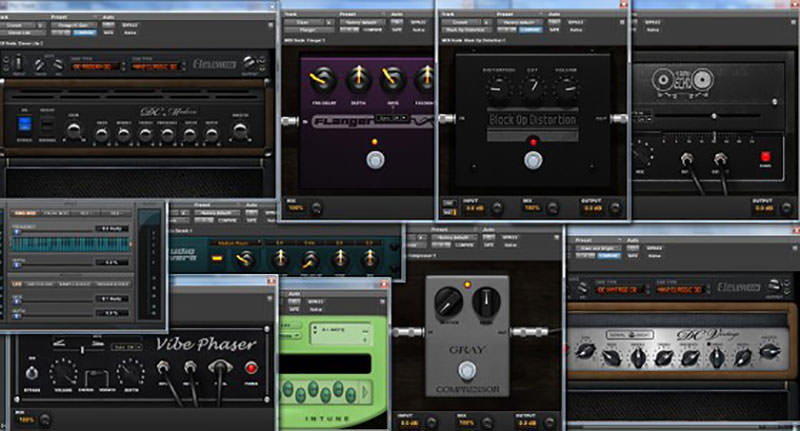The height and width of the screenshot is (431, 800).
Task: Turn the Rate knob on the Flanger
Action: tap(393, 80)
